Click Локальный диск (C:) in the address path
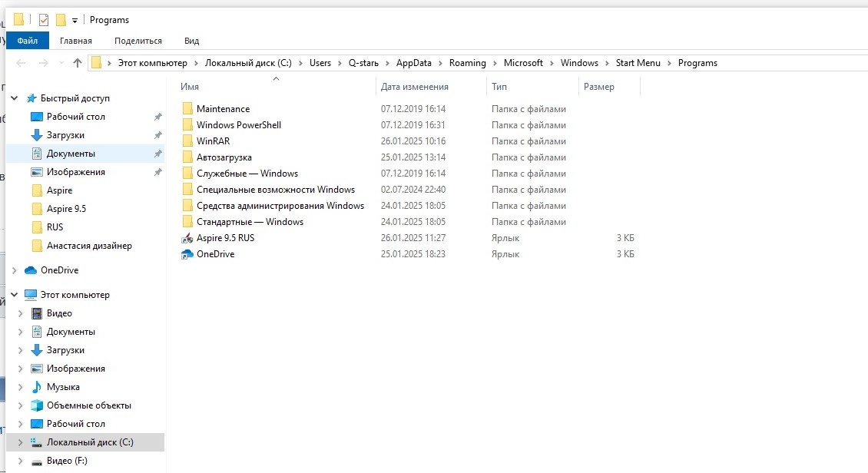This screenshot has height=473, width=868. (x=248, y=63)
